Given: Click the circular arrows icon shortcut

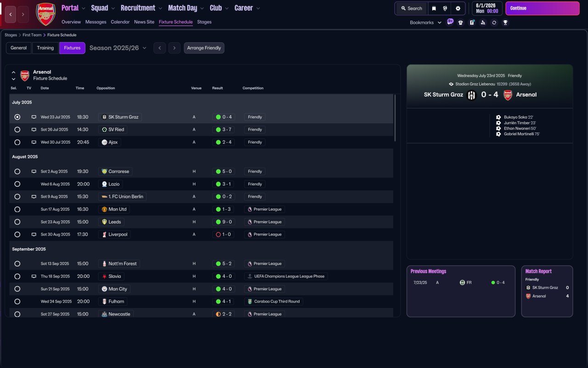Looking at the screenshot, I should pyautogui.click(x=494, y=23).
